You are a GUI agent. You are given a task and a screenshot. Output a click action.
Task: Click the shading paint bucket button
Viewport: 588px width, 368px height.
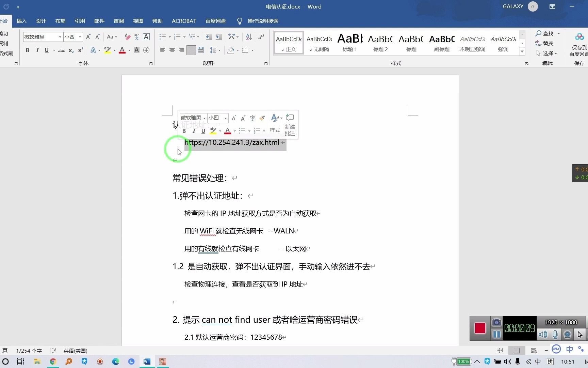click(231, 50)
